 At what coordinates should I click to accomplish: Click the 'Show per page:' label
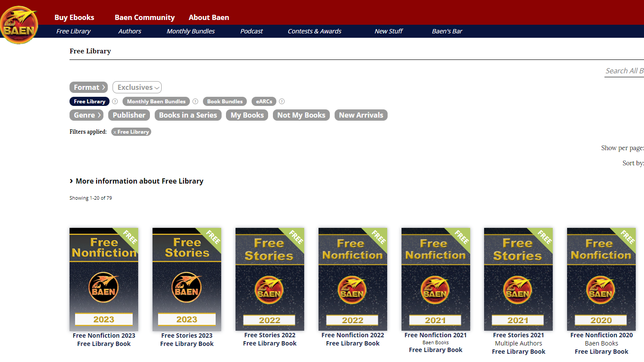coord(623,148)
